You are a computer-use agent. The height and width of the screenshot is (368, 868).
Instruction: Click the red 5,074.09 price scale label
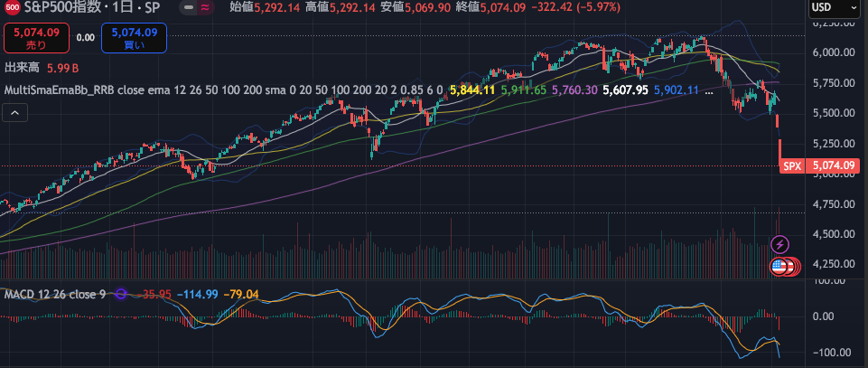pyautogui.click(x=834, y=165)
